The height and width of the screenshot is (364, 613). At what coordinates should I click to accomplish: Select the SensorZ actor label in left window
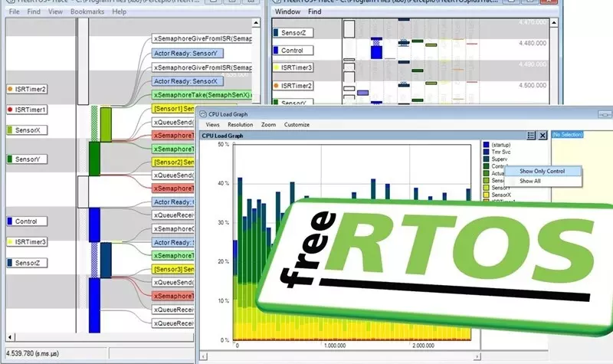[x=27, y=263]
